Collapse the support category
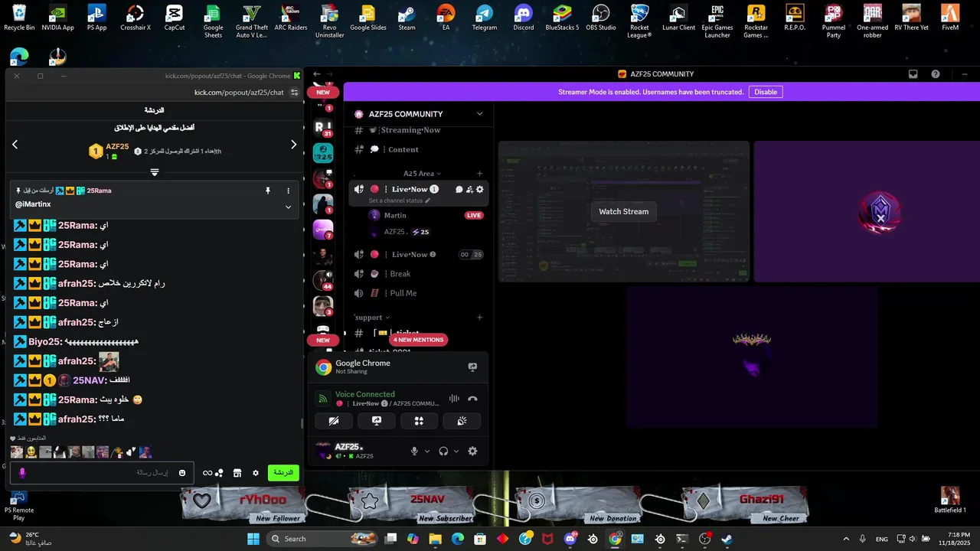 click(x=371, y=317)
